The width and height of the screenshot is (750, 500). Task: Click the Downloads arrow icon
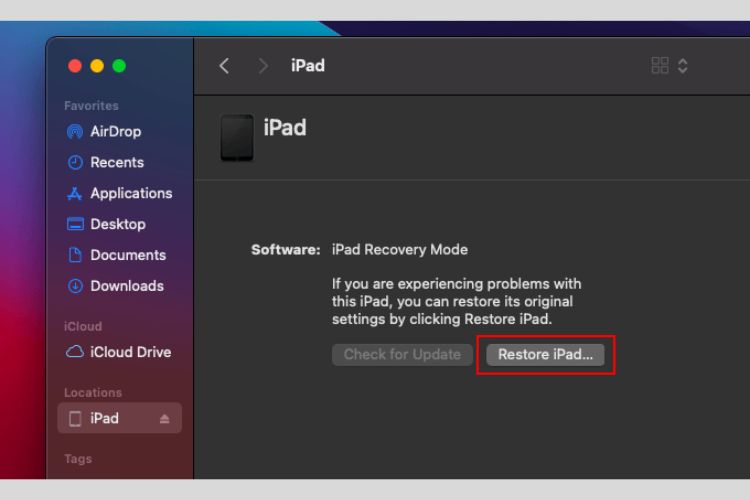pos(75,286)
